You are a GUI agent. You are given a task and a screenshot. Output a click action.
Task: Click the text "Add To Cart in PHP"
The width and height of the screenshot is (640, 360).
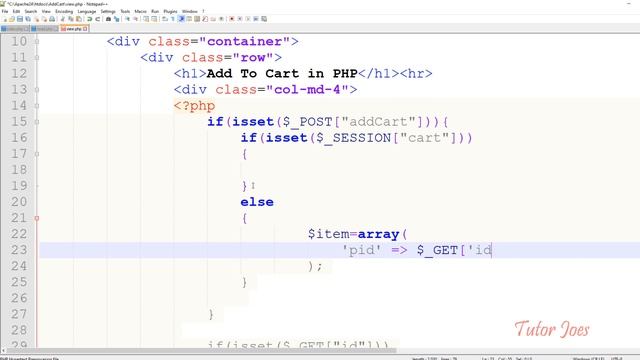coord(282,73)
